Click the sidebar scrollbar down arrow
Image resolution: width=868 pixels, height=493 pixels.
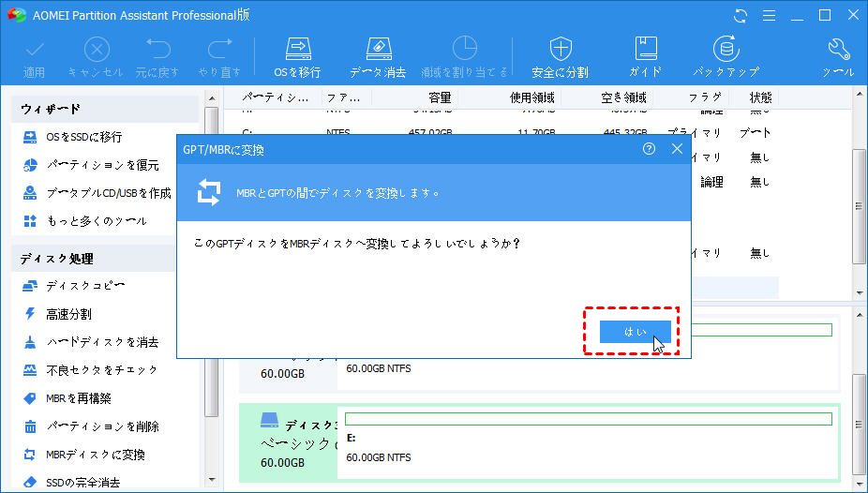tap(212, 480)
